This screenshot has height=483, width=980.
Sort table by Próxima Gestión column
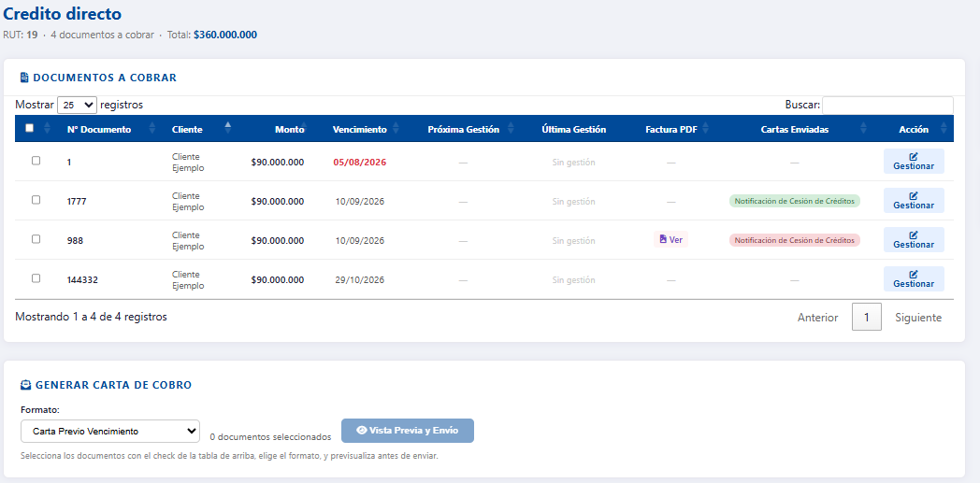point(463,130)
